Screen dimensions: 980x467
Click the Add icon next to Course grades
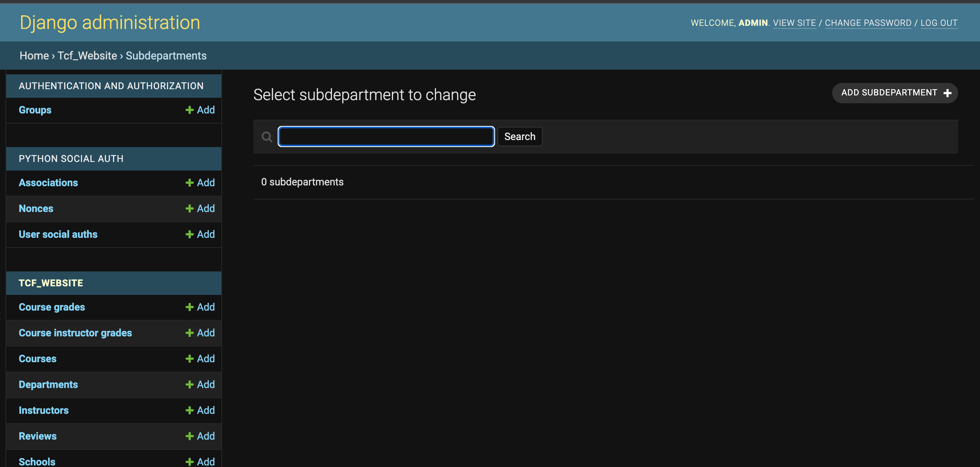(189, 307)
